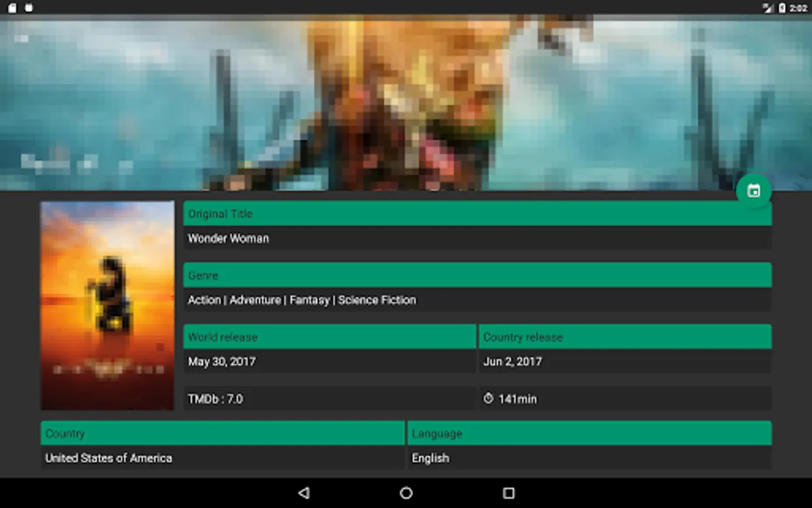Select the 'May 30, 2017' date
Image resolution: width=812 pixels, height=508 pixels.
pyautogui.click(x=222, y=361)
